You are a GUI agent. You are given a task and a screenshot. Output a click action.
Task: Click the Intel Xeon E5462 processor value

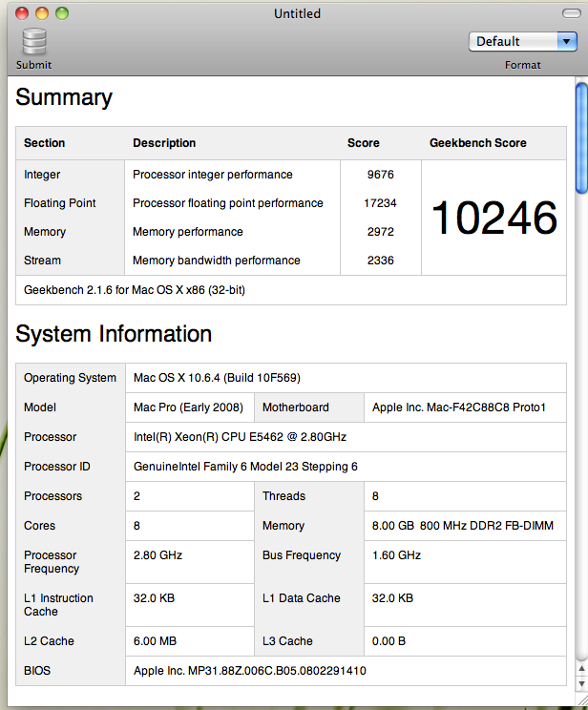(240, 436)
